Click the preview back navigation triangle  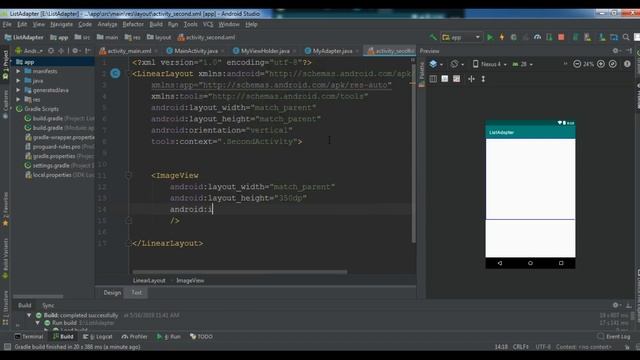[500, 263]
